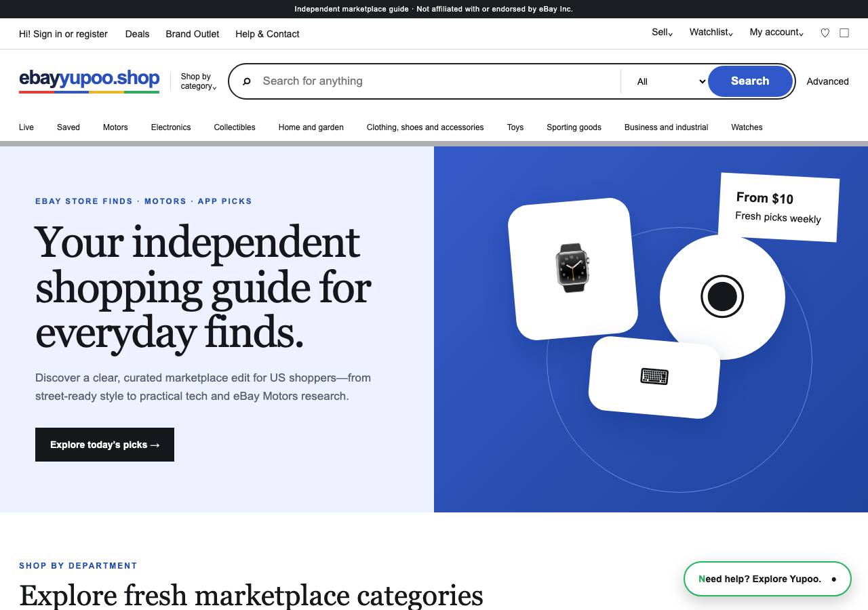Screen dimensions: 868x610
Task: Open the Motors category
Action: (x=115, y=127)
